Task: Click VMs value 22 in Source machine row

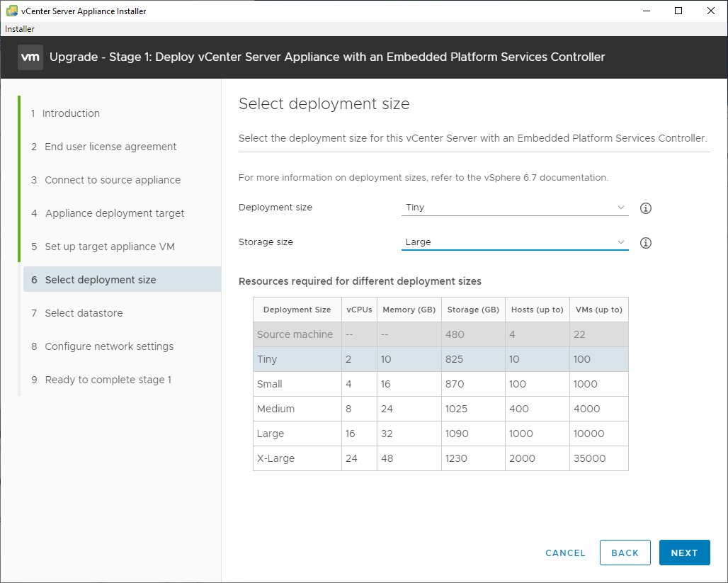Action: pyautogui.click(x=579, y=334)
